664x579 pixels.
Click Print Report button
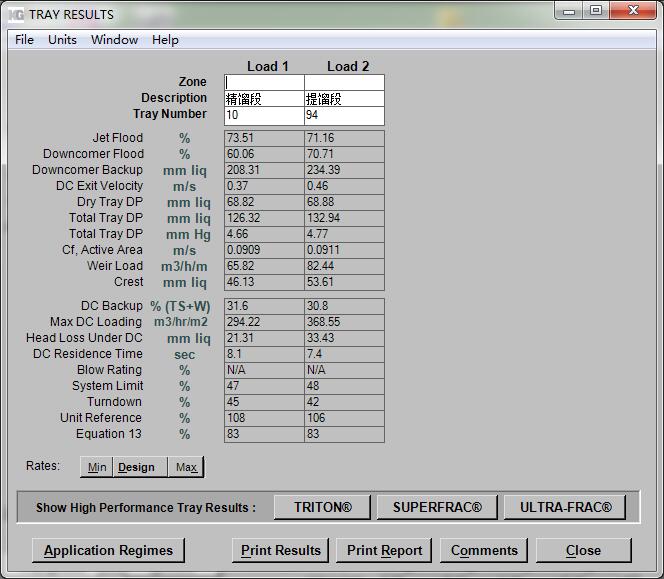pyautogui.click(x=384, y=550)
